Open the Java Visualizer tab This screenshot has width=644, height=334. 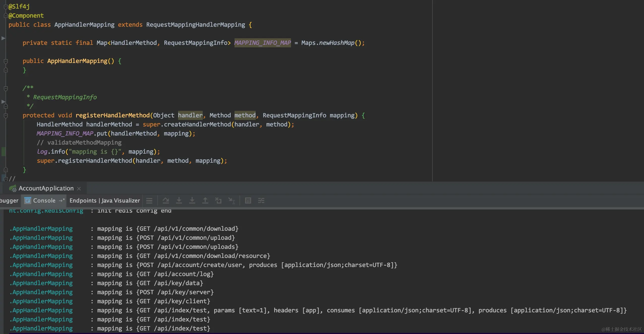(121, 201)
